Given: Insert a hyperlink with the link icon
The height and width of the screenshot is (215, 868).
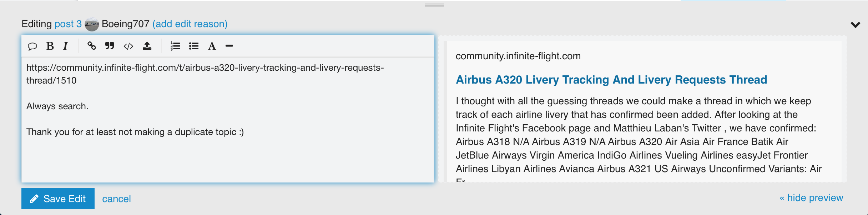Looking at the screenshot, I should pyautogui.click(x=92, y=46).
